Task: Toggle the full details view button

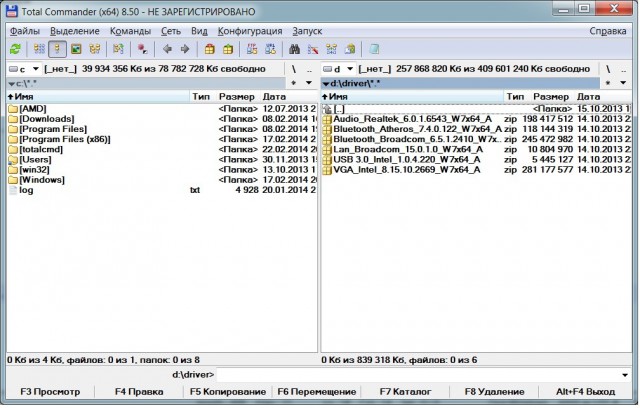Action: [x=57, y=49]
